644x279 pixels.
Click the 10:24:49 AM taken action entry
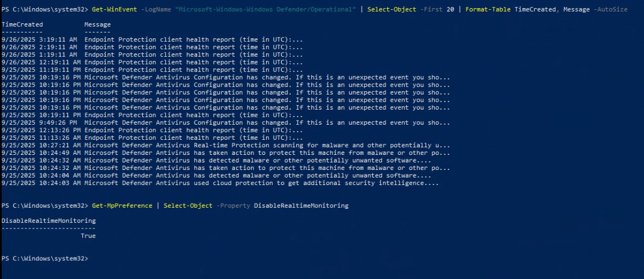[226, 153]
